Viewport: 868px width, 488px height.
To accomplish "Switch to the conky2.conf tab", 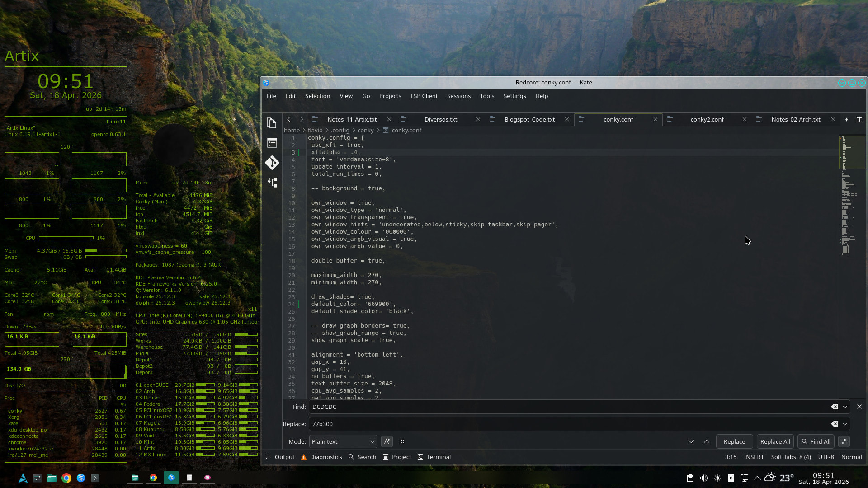I will pyautogui.click(x=707, y=119).
